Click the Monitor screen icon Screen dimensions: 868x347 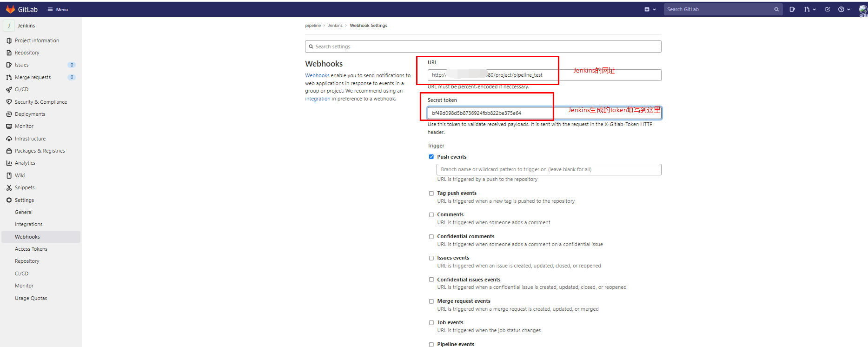(9, 126)
